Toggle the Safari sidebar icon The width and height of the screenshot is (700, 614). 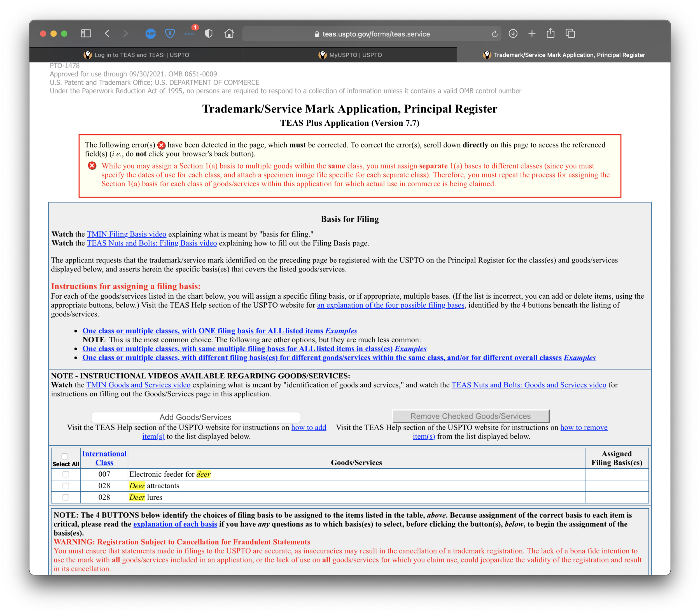coord(86,34)
